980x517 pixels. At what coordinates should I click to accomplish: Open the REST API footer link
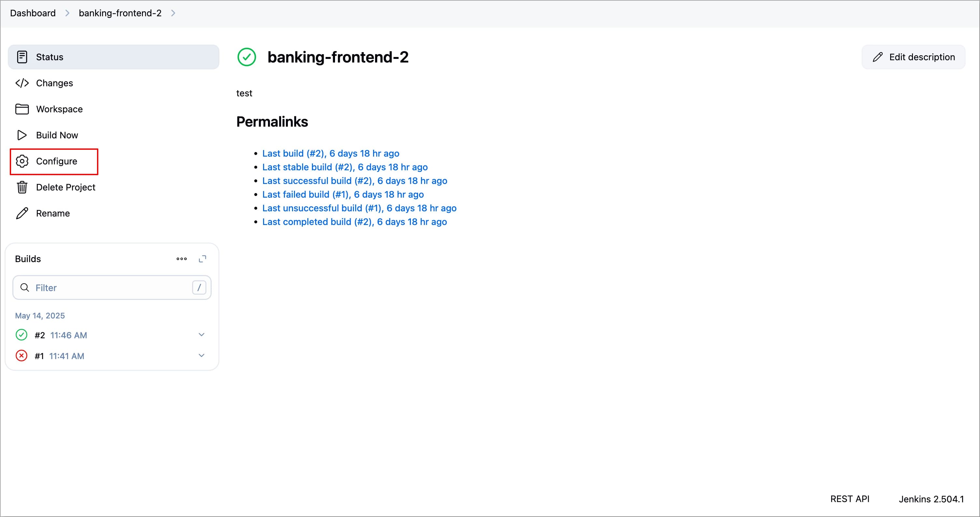[x=849, y=499]
